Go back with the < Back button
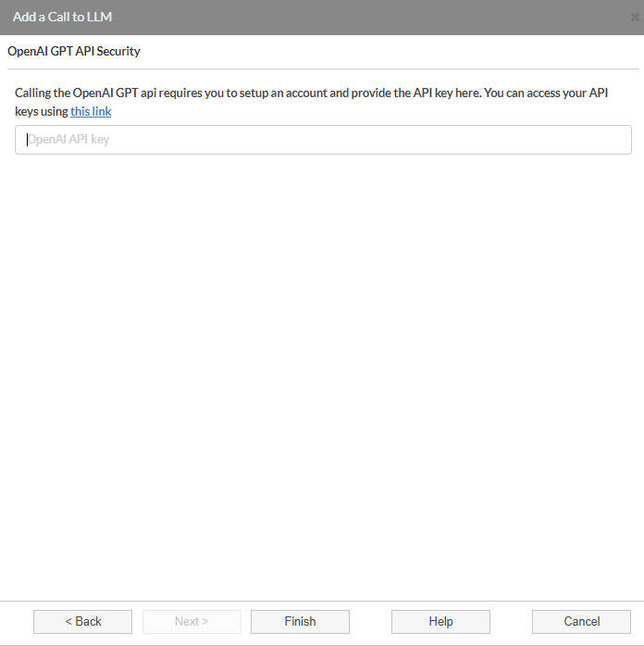 pos(82,622)
